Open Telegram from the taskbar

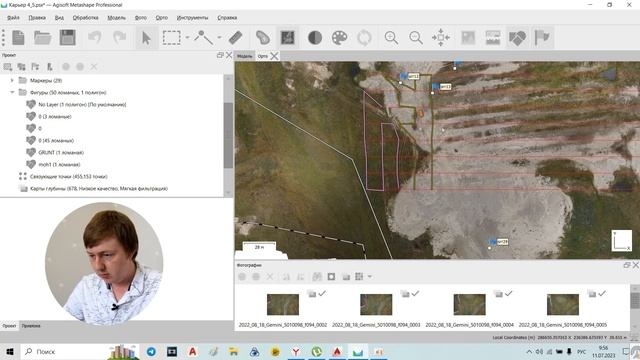click(151, 351)
